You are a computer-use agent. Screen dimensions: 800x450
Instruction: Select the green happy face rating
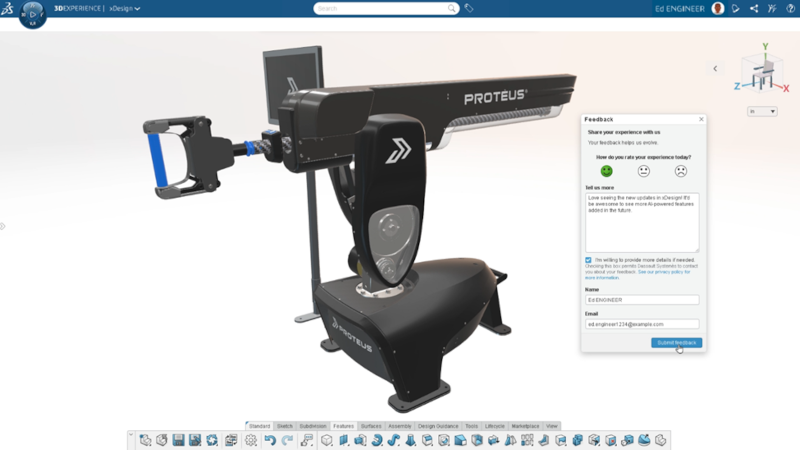tap(606, 171)
